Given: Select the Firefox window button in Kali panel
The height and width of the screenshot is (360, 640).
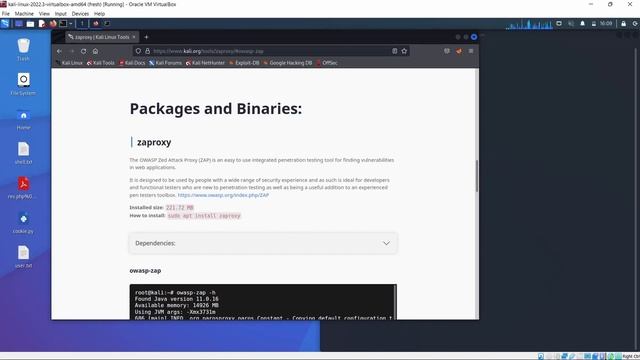Looking at the screenshot, I should [96, 24].
